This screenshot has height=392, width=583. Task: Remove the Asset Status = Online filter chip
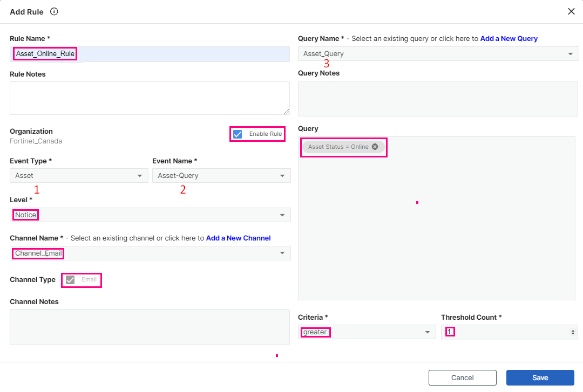pos(375,147)
